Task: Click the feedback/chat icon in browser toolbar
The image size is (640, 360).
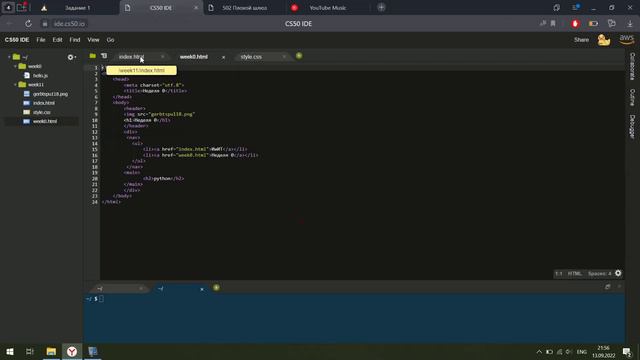Action: (611, 24)
